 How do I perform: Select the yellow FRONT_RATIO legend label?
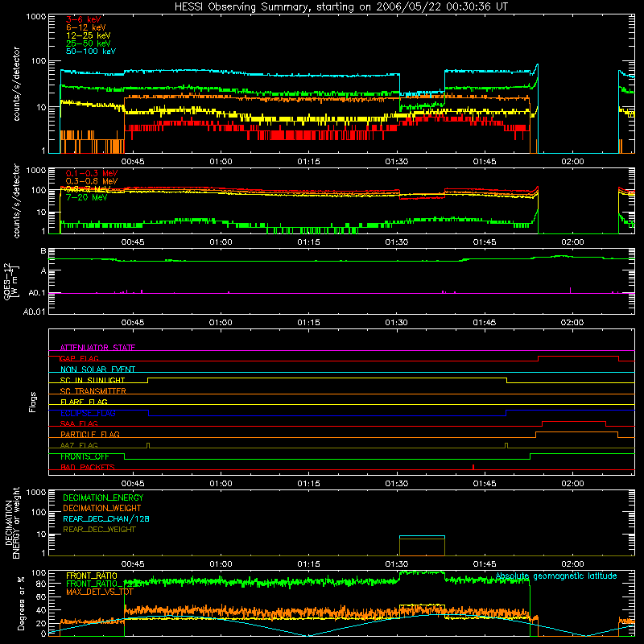[92, 576]
